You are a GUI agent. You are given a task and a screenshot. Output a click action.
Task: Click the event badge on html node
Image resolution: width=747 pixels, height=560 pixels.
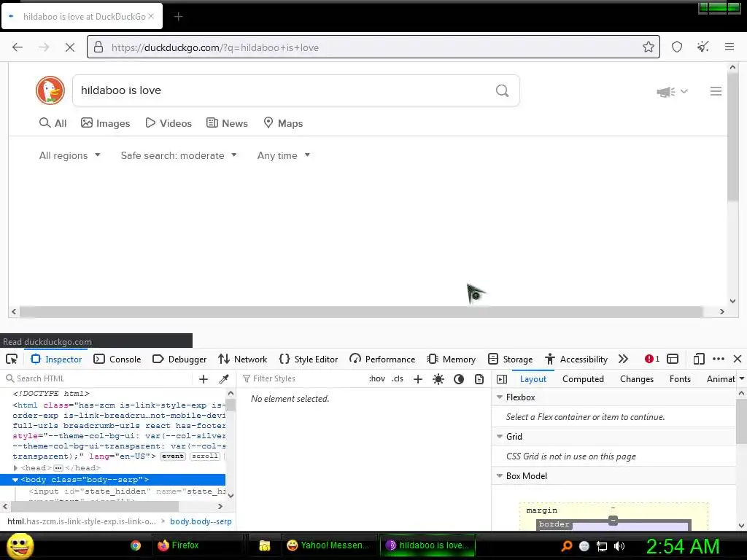172,456
